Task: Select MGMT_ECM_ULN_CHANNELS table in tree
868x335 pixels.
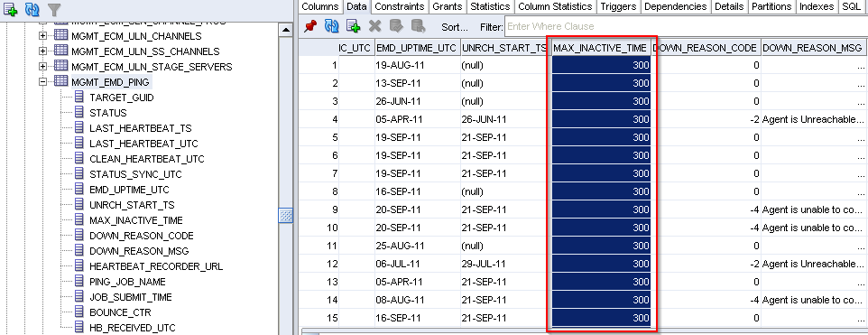Action: (x=137, y=35)
